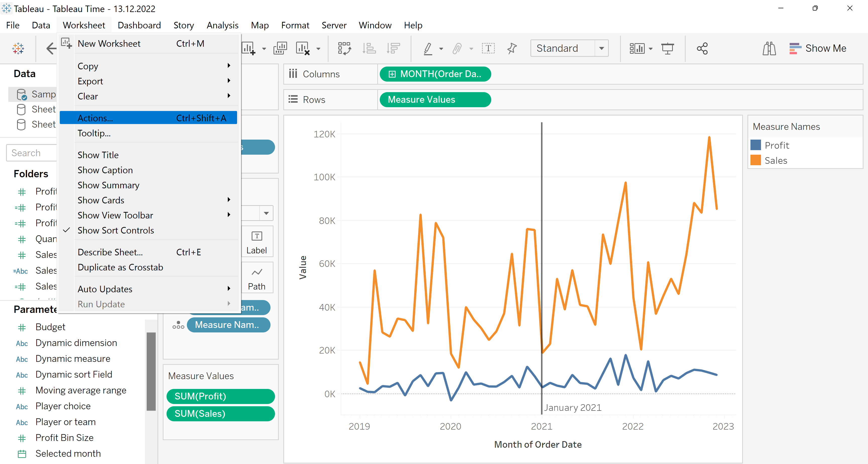Click the Clear Sheet toolbar icon
The width and height of the screenshot is (868, 464).
point(302,48)
